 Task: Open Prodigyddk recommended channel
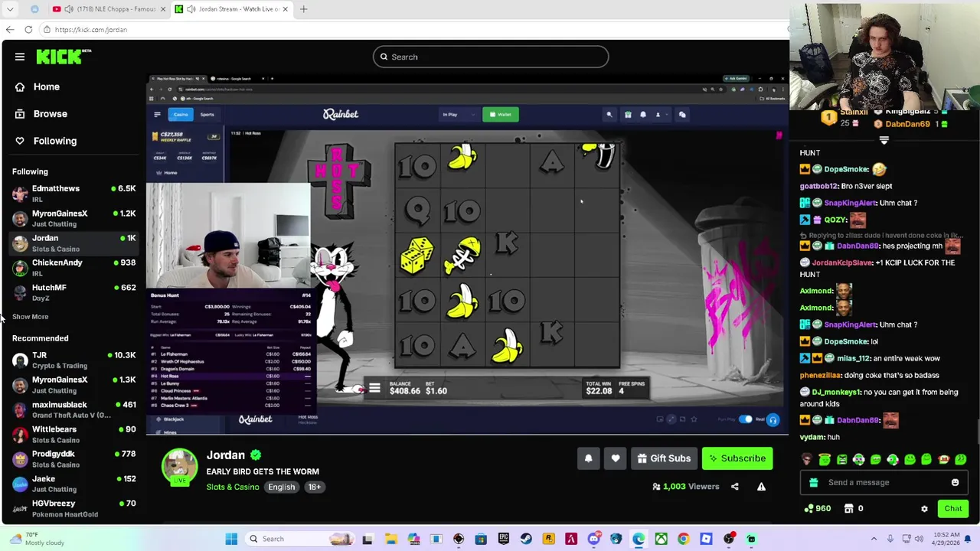[x=74, y=458]
